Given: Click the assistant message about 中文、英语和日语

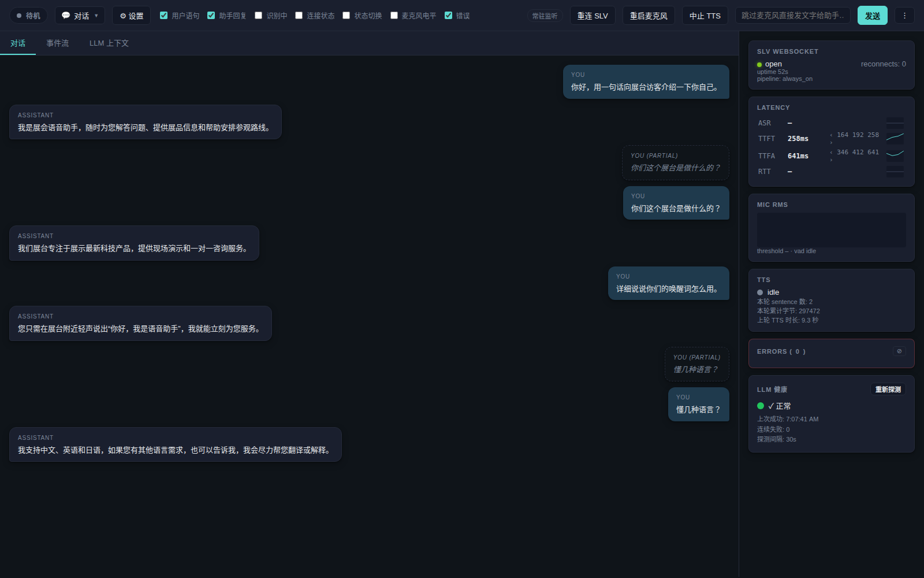Looking at the screenshot, I should (176, 444).
